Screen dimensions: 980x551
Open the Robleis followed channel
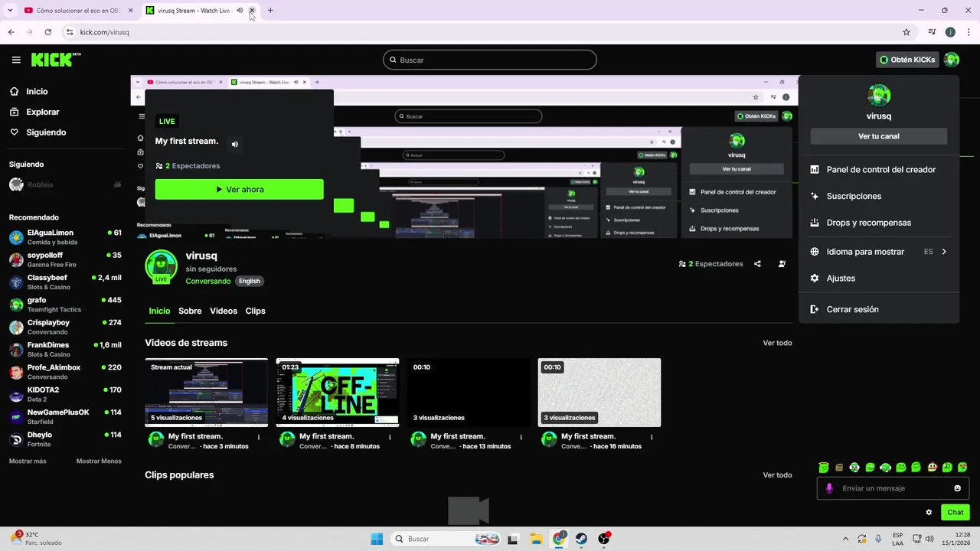(65, 184)
